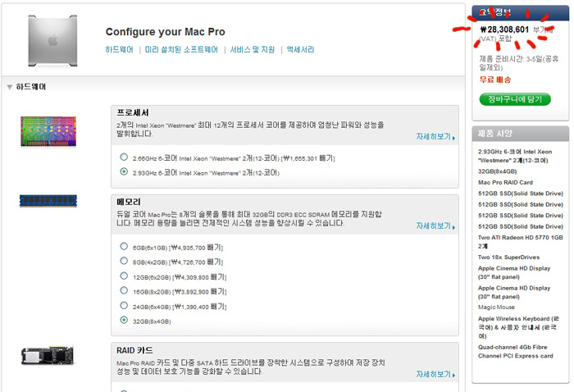Image resolution: width=574 pixels, height=392 pixels.
Task: Open the 액세서리 navigation link
Action: pos(301,49)
